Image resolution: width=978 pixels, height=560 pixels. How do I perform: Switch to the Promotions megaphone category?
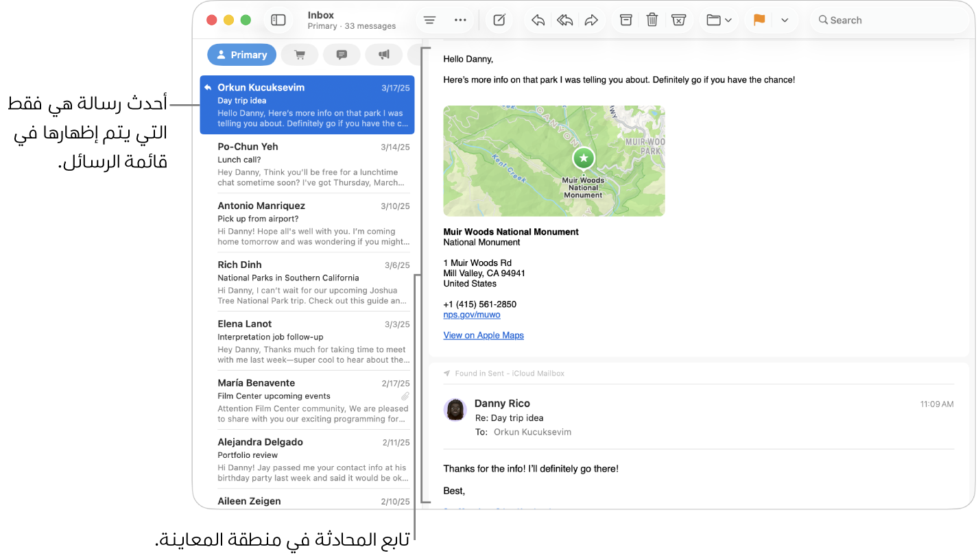click(x=384, y=55)
